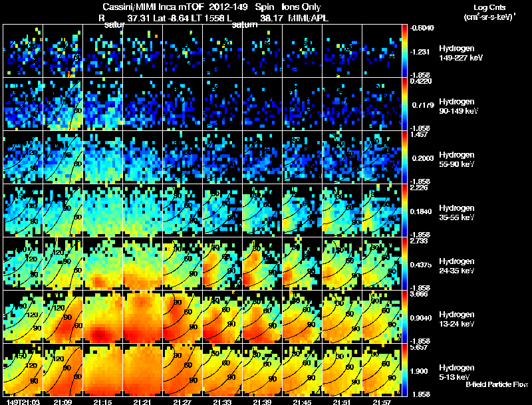Click the 1.457 color scale value

click(x=419, y=134)
